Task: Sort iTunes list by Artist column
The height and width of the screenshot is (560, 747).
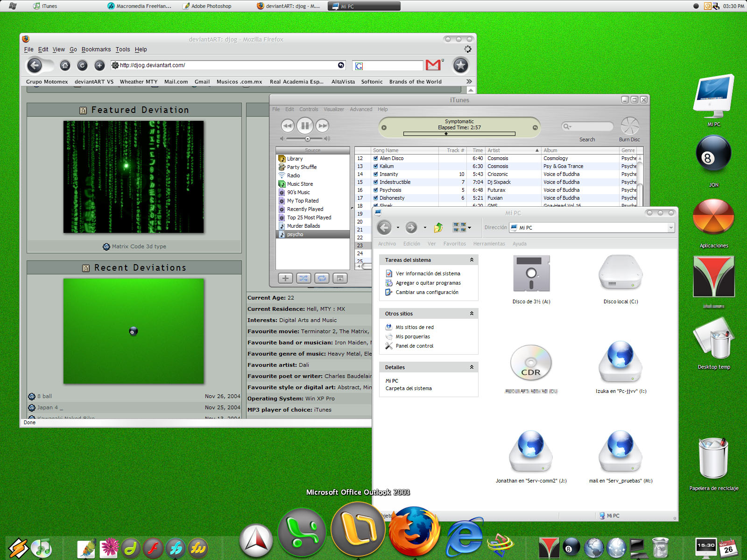Action: [x=513, y=150]
